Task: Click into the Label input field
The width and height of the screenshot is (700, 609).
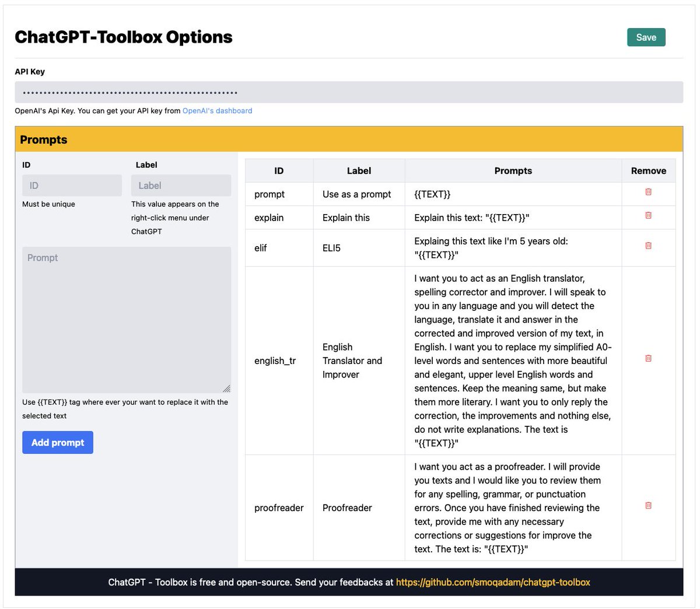Action: pyautogui.click(x=181, y=185)
